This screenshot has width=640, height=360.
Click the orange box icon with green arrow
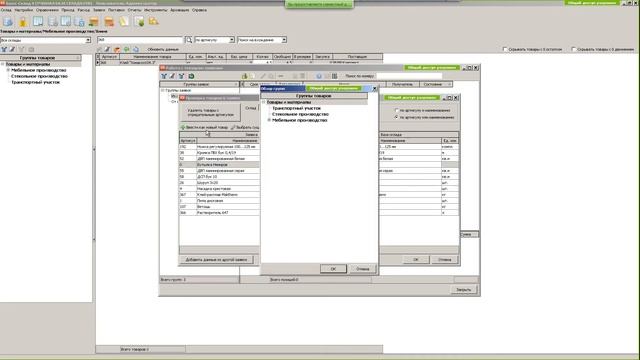point(94,22)
